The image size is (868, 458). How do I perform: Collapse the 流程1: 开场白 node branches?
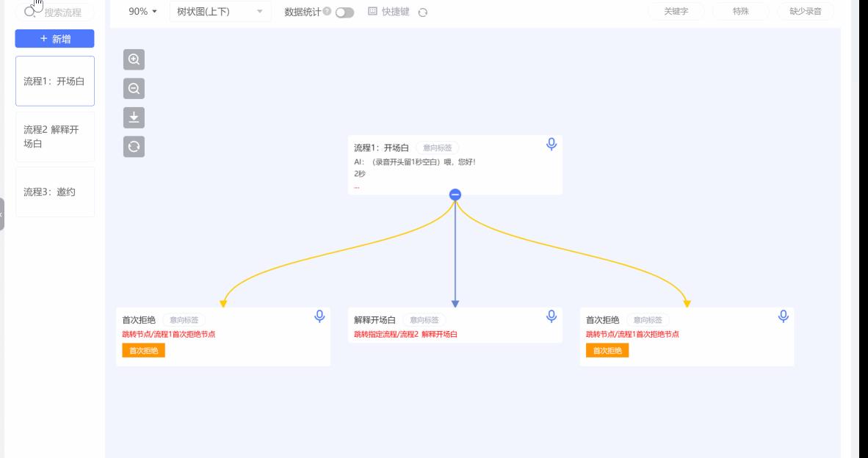[456, 195]
